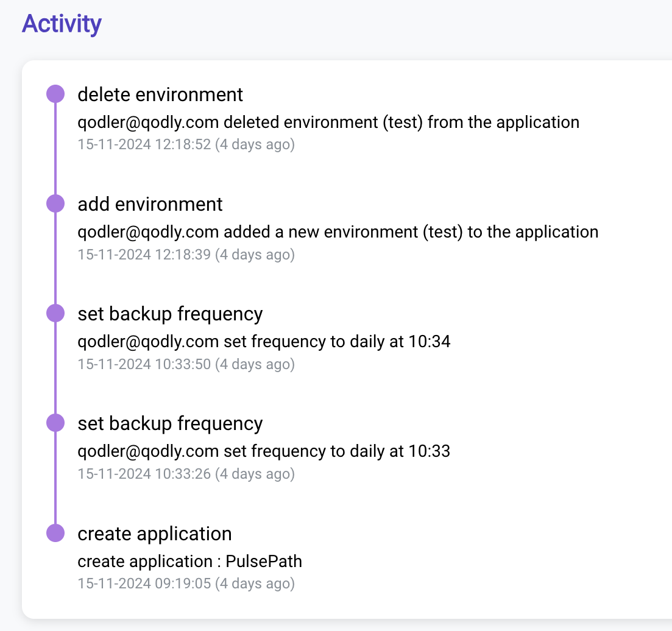Image resolution: width=672 pixels, height=631 pixels.
Task: Click the added new environment description
Action: pos(338,232)
